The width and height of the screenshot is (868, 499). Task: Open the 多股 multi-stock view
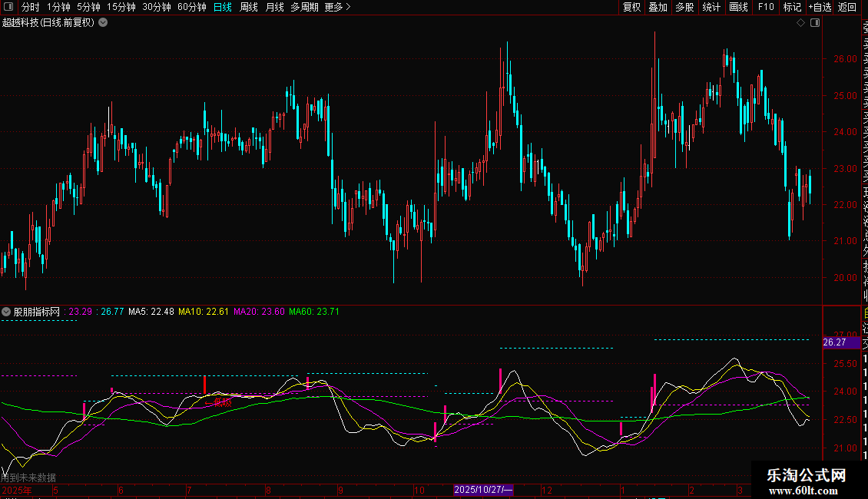pyautogui.click(x=684, y=7)
